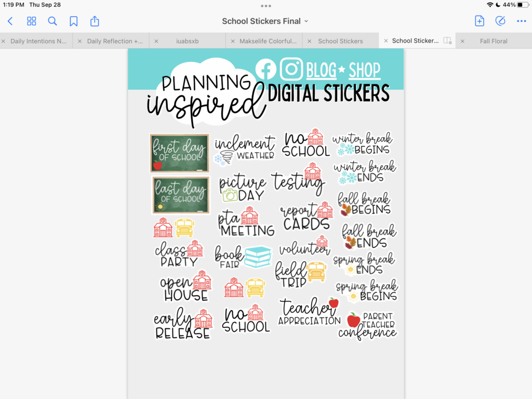Viewport: 532px width, 399px height.
Task: Select the teacher appreciation sticker
Action: pyautogui.click(x=309, y=312)
